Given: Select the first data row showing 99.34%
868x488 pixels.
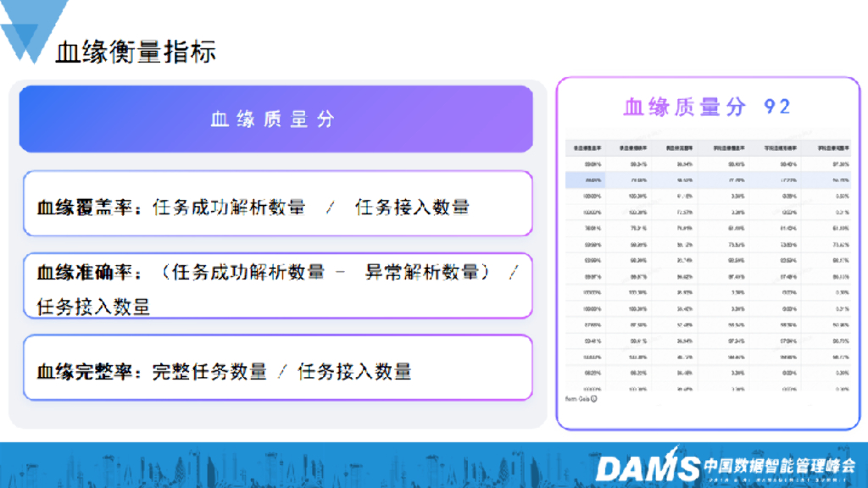Looking at the screenshot, I should pyautogui.click(x=708, y=165).
